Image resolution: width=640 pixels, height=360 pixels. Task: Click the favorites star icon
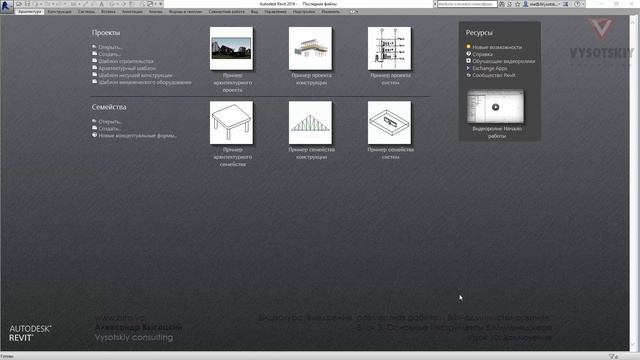click(x=518, y=4)
